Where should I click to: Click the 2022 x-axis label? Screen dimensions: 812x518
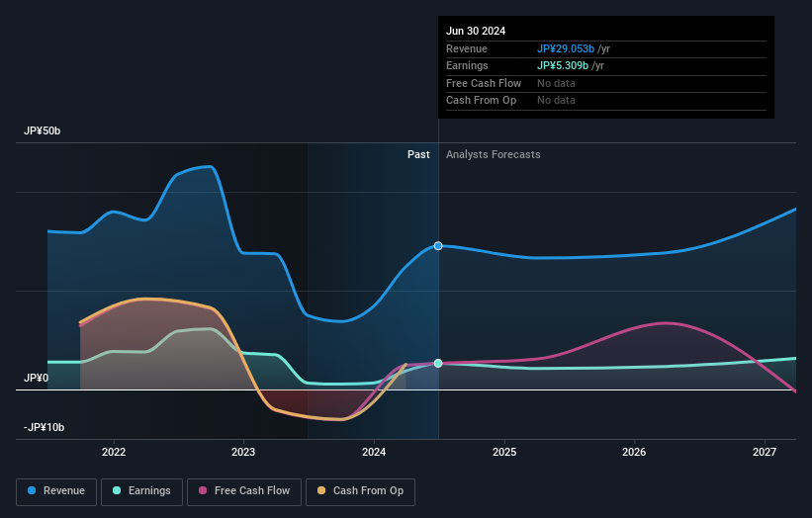(x=114, y=452)
